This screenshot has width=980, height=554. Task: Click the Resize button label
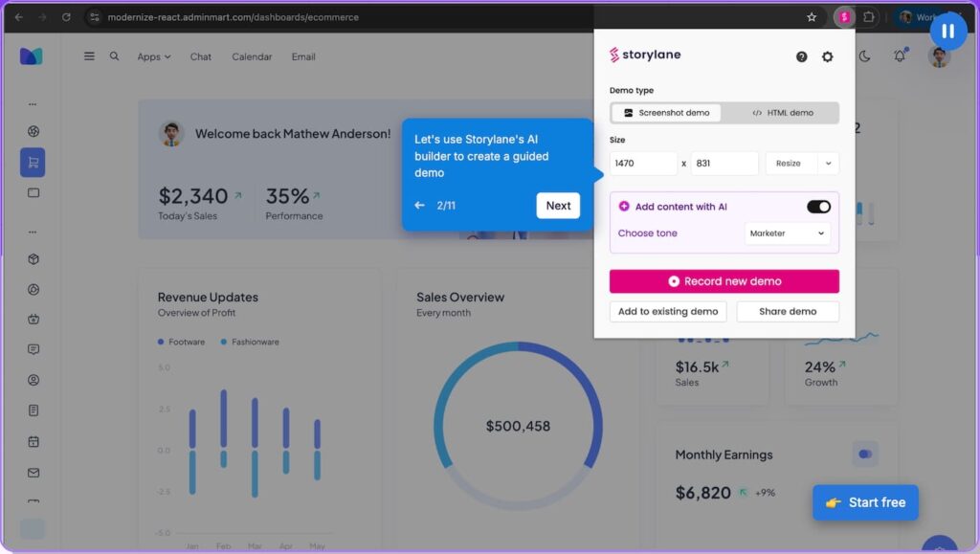[789, 163]
